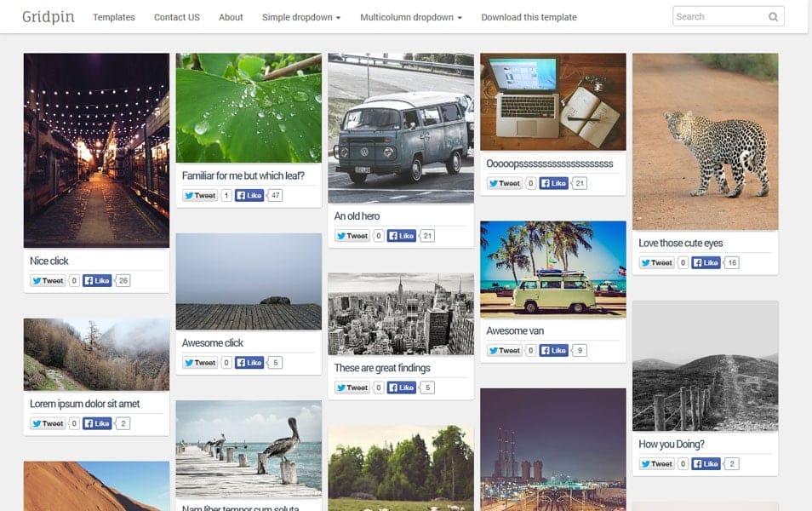Open the About page
The image size is (812, 511).
230,16
